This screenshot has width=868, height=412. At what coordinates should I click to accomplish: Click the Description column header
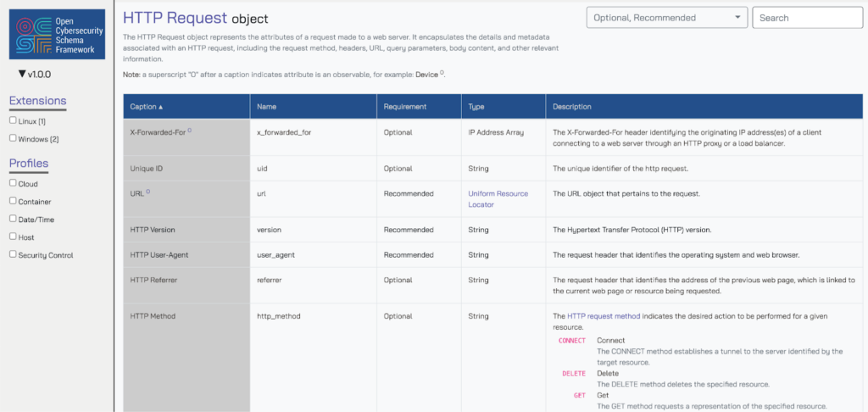click(572, 107)
